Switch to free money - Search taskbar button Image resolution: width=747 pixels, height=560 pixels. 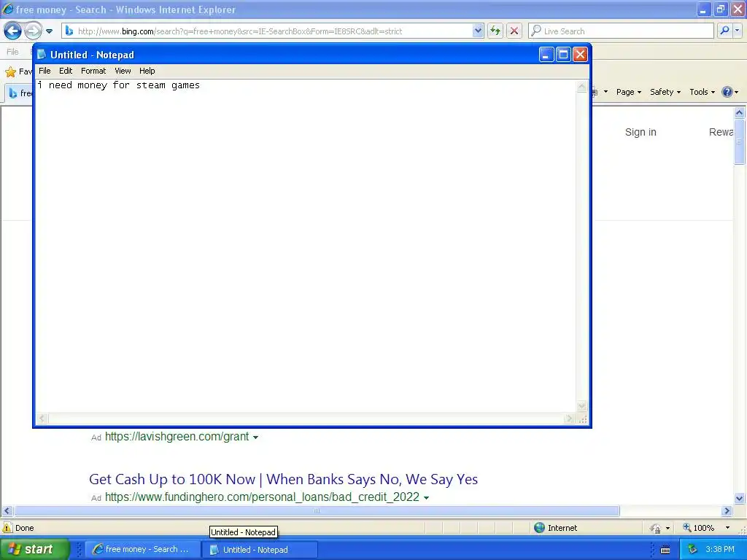point(142,550)
